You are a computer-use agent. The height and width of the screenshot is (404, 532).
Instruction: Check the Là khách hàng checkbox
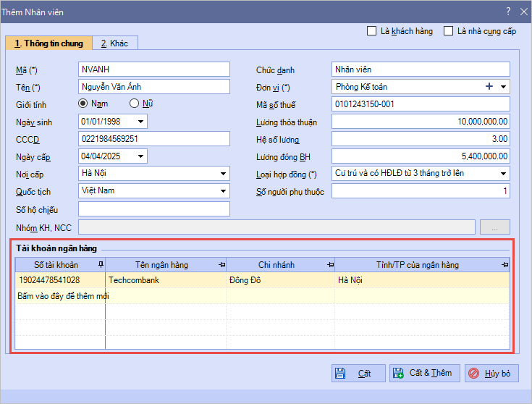click(x=372, y=31)
